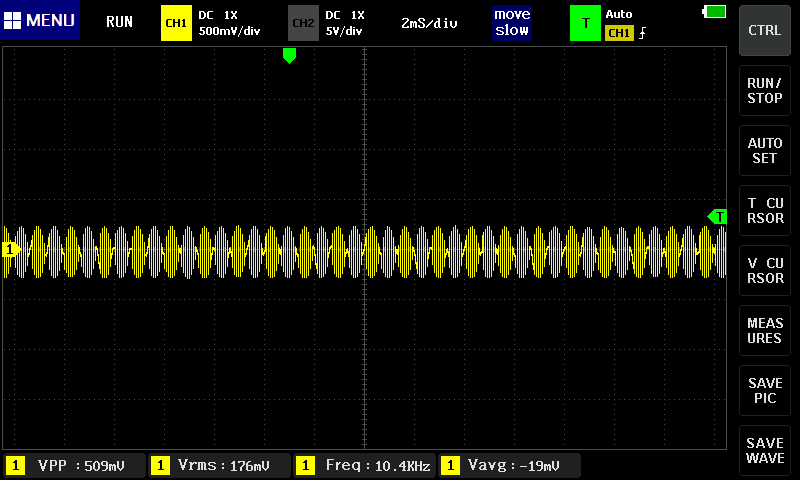
Task: Click the CTRL button
Action: (765, 31)
